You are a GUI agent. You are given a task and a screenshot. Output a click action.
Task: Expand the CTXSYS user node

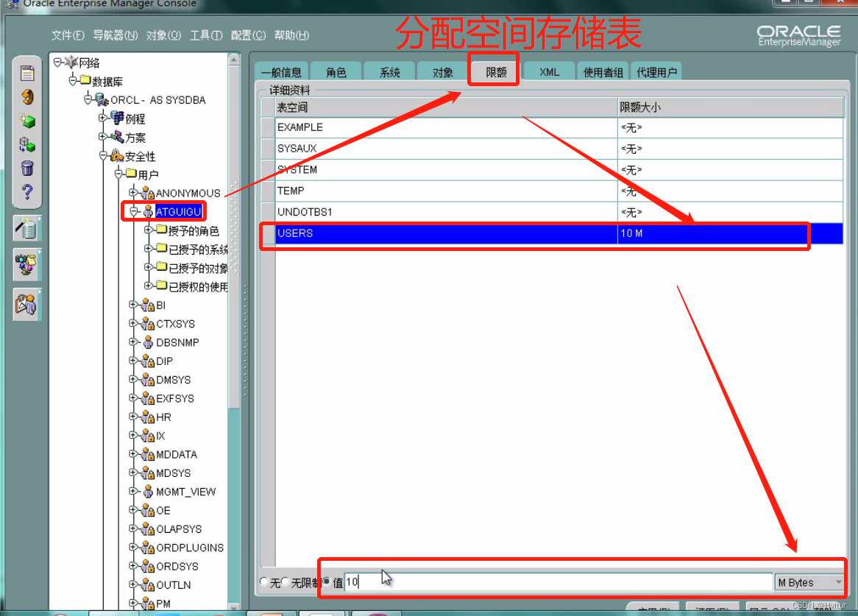(x=133, y=323)
